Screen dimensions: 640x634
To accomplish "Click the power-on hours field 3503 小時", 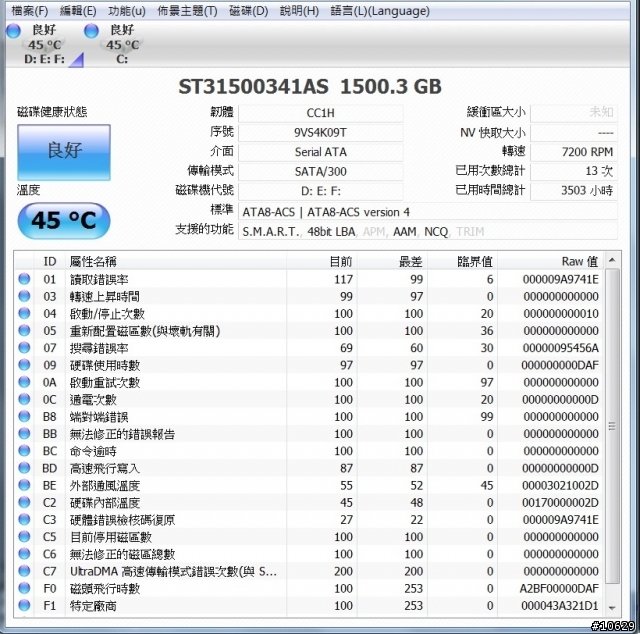I will (x=573, y=191).
